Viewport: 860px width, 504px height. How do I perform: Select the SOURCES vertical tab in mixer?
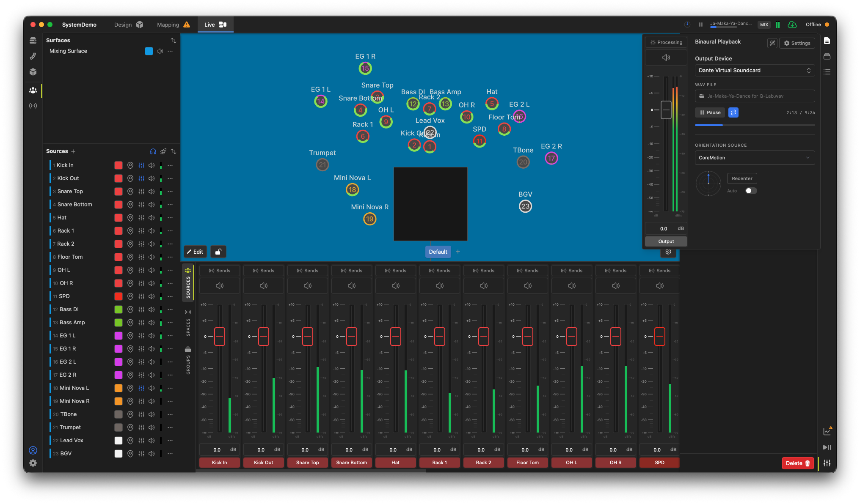(x=188, y=282)
